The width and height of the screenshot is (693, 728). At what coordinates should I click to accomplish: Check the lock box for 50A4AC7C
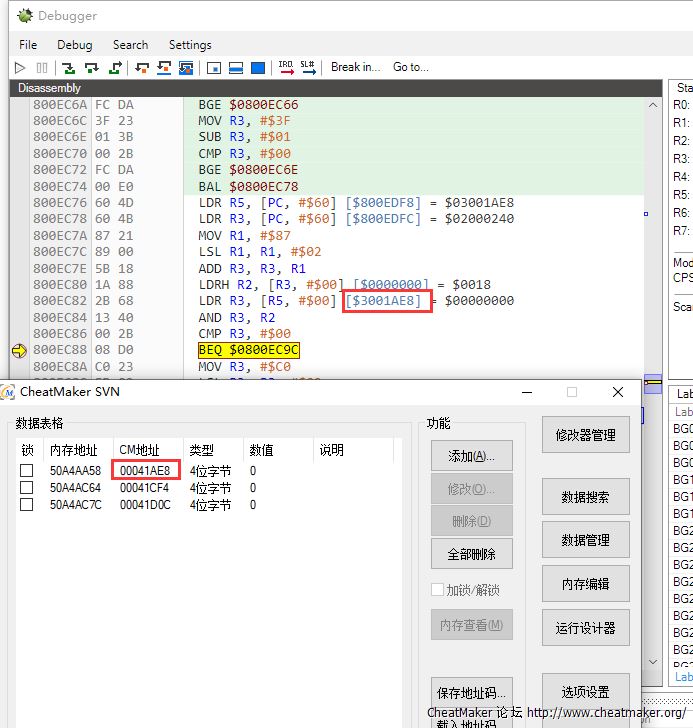tap(27, 505)
